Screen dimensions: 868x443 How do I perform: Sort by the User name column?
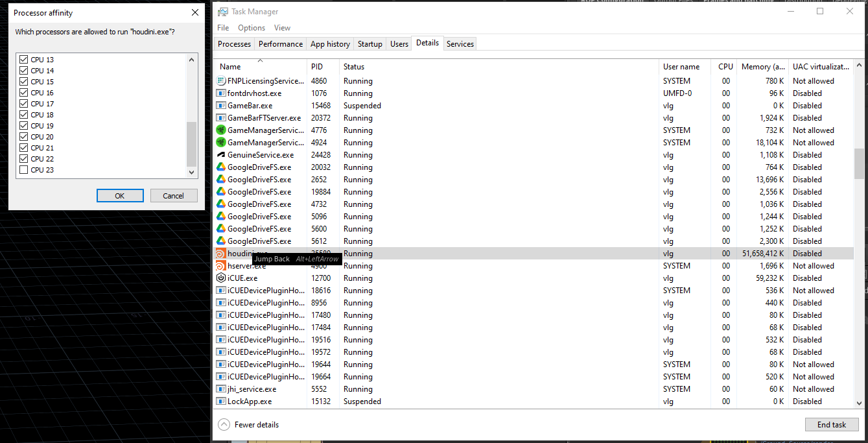[685, 66]
